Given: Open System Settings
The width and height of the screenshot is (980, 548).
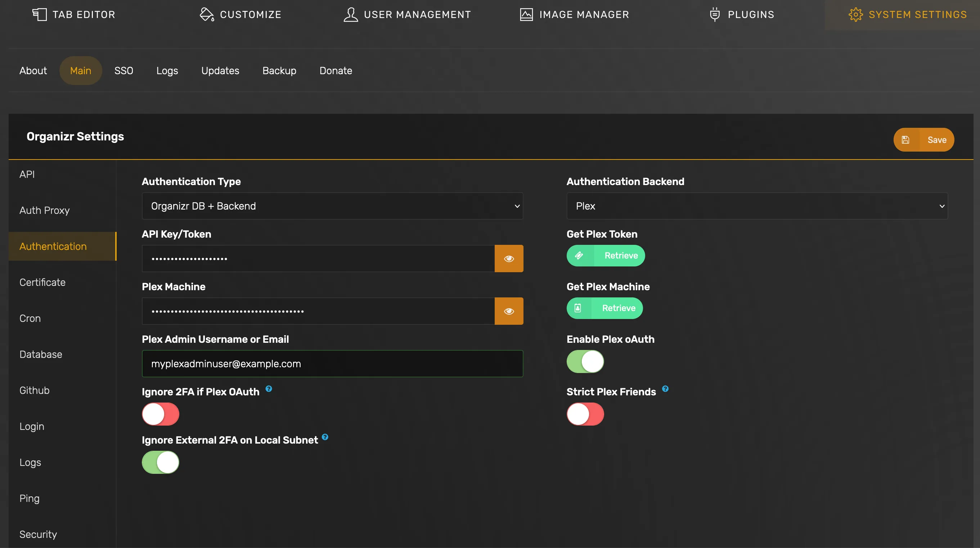Looking at the screenshot, I should [908, 14].
